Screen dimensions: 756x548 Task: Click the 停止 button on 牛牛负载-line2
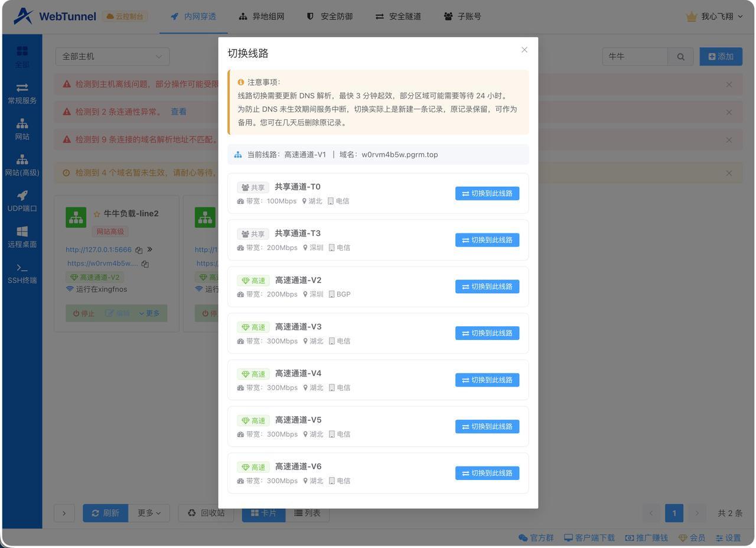83,313
